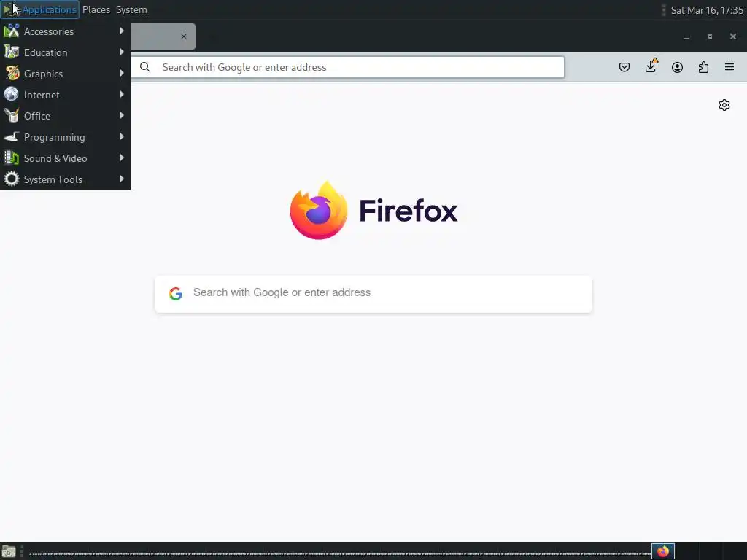
Task: Click show desktop icon in bottom panel
Action: [9, 551]
